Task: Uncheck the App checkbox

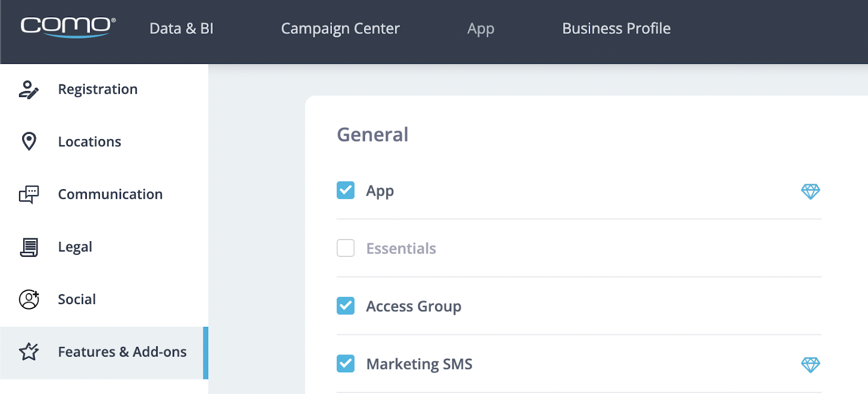Action: tap(346, 190)
